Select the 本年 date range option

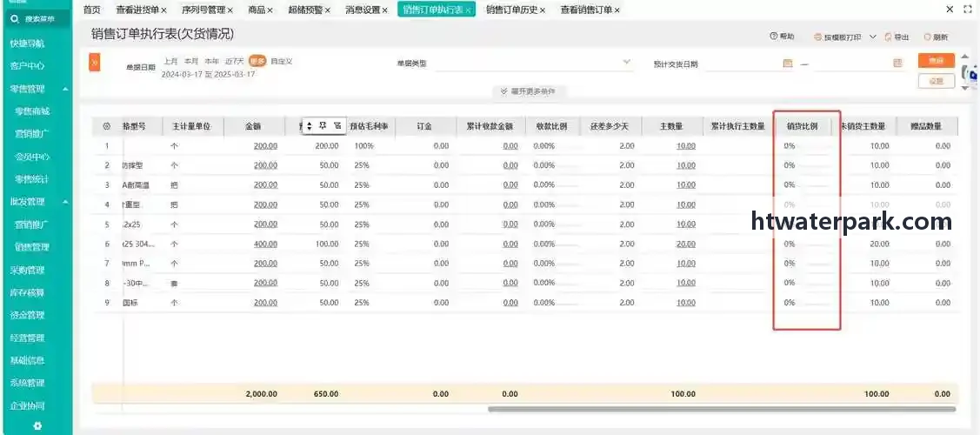(212, 61)
